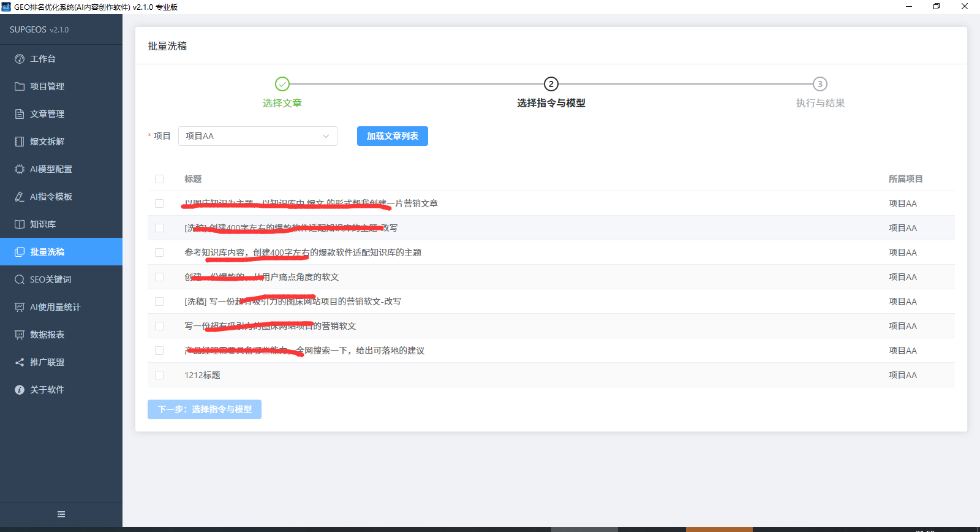Check the 1212标题 row checkbox
The width and height of the screenshot is (980, 532).
point(159,375)
